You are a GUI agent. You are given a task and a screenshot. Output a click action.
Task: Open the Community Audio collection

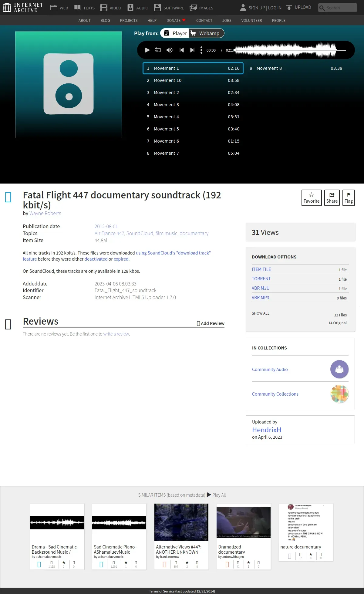pyautogui.click(x=270, y=370)
